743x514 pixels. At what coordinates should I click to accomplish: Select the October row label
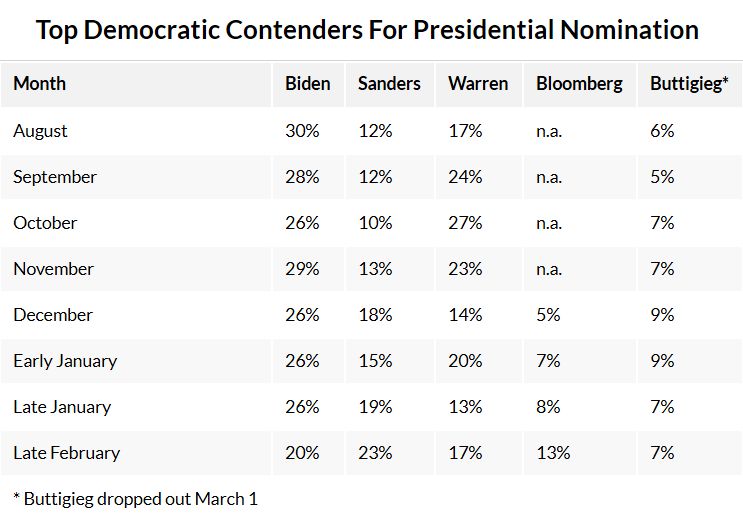[45, 223]
